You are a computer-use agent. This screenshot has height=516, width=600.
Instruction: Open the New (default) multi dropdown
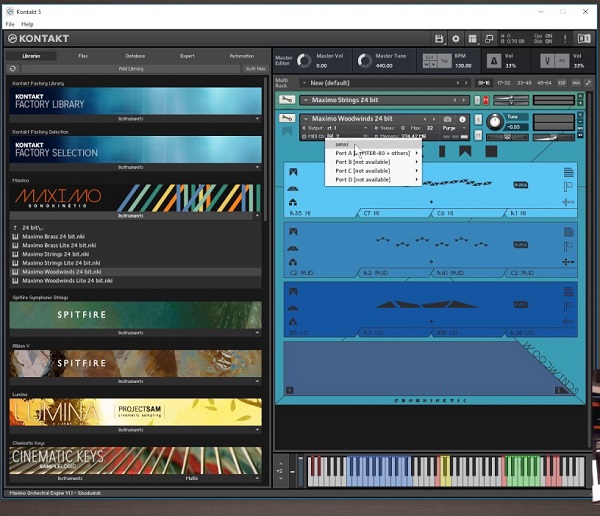305,83
